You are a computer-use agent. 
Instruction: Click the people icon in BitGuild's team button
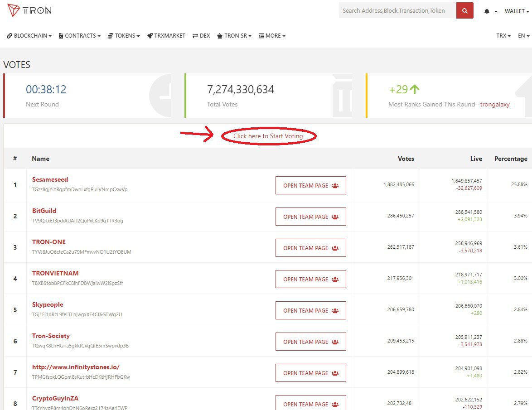[335, 217]
